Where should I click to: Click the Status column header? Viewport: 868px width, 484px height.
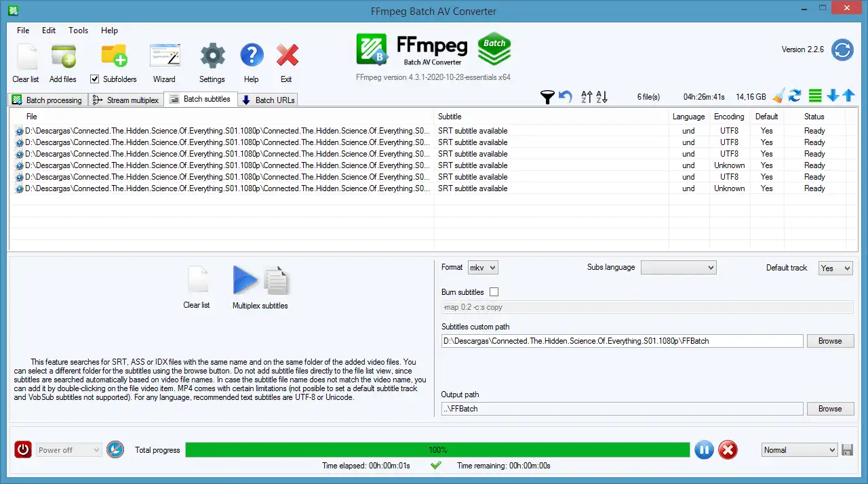point(814,117)
